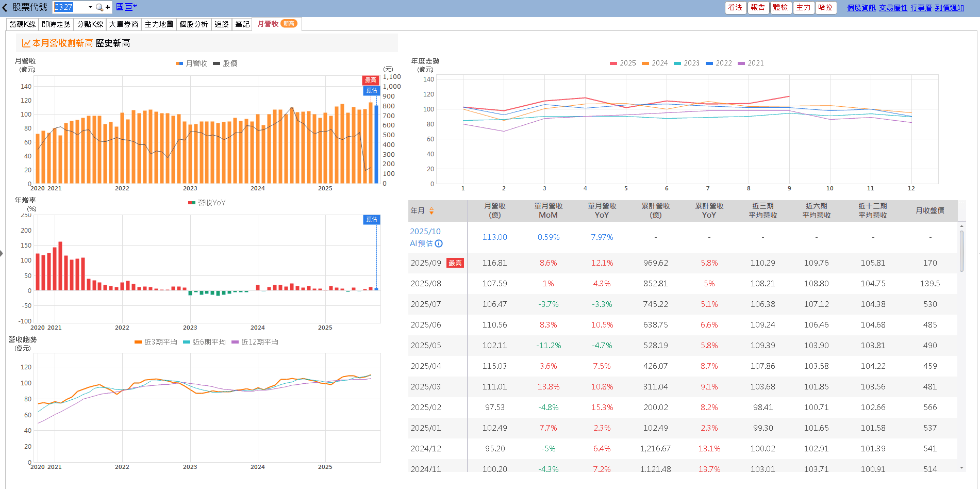
Task: Click the AI預估 info circle icon
Action: pyautogui.click(x=439, y=243)
